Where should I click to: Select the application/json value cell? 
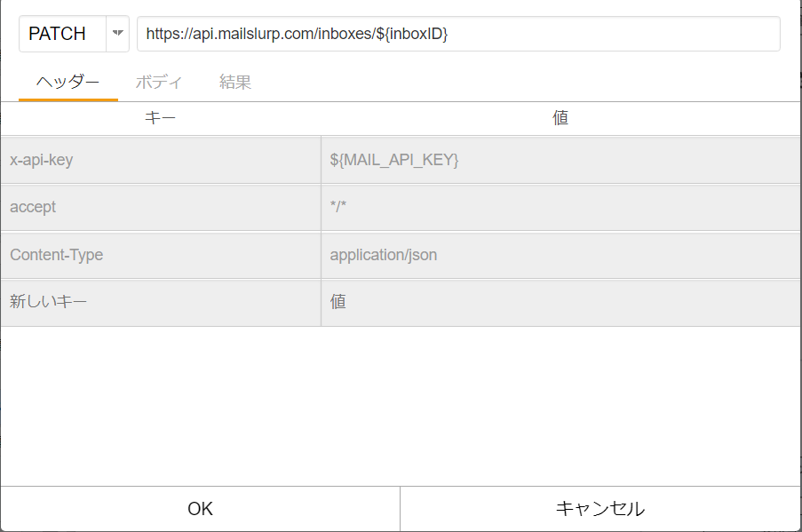(x=560, y=255)
